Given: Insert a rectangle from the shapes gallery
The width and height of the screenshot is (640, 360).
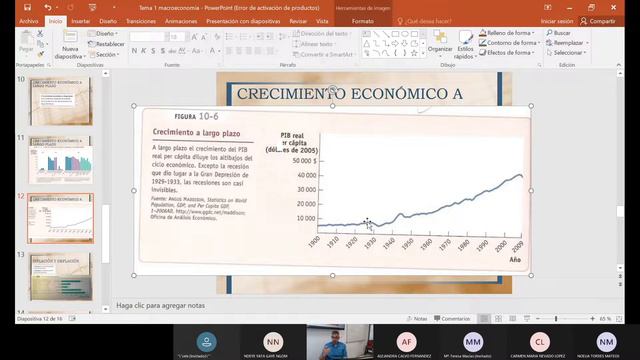Looking at the screenshot, I should pos(395,34).
